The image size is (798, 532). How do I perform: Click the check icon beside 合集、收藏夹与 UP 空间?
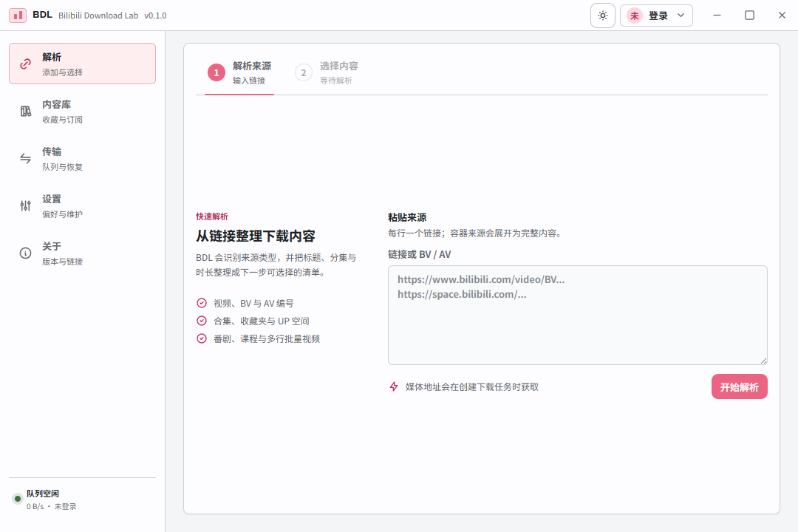pyautogui.click(x=202, y=321)
